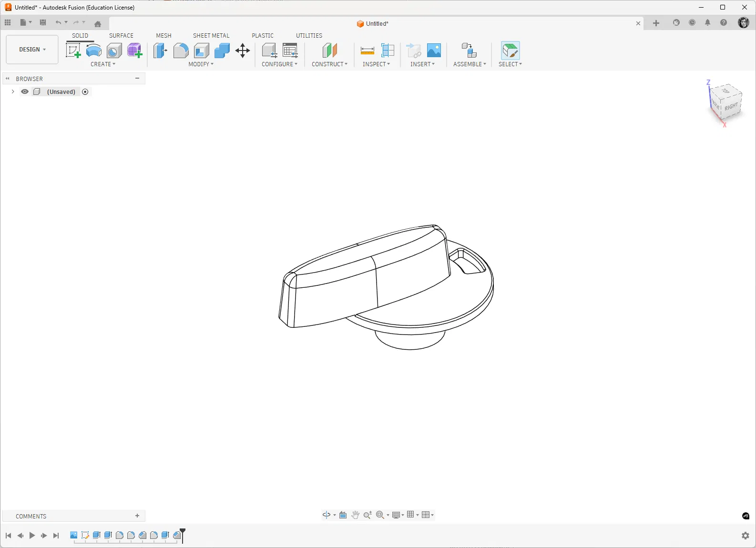Save the document with the floppy icon
This screenshot has width=756, height=548.
tap(43, 22)
